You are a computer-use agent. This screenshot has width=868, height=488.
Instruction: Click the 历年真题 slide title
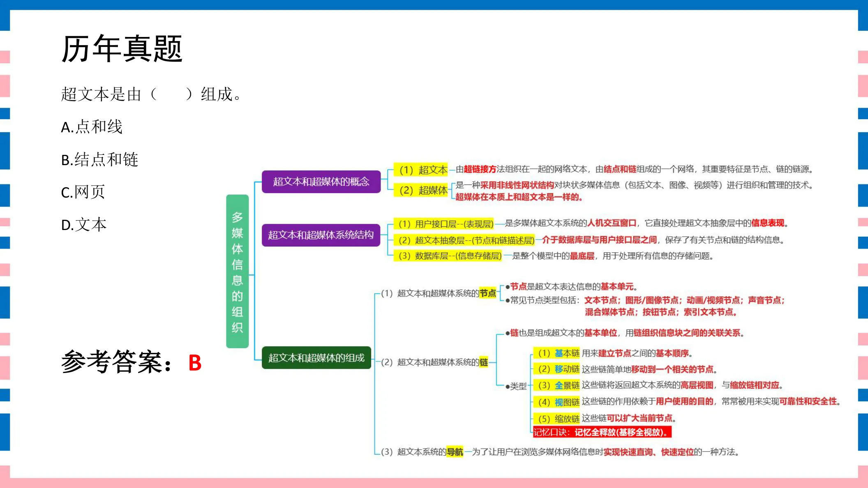coord(122,48)
